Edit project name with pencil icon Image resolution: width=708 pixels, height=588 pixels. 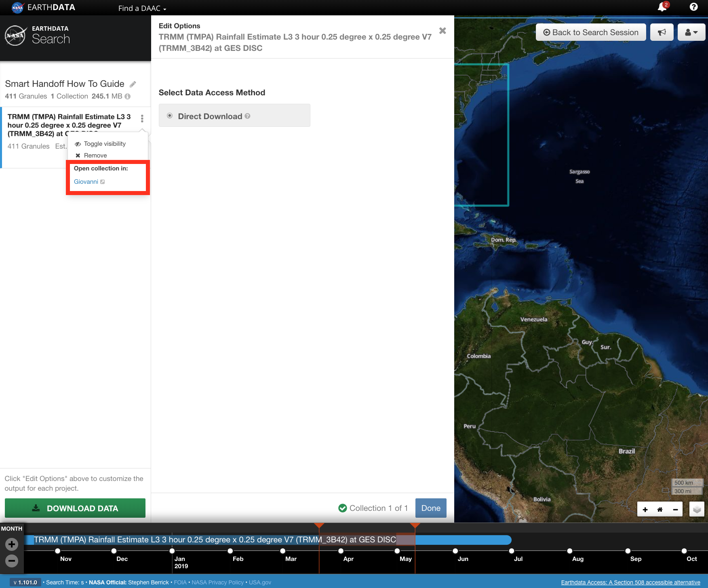tap(133, 84)
